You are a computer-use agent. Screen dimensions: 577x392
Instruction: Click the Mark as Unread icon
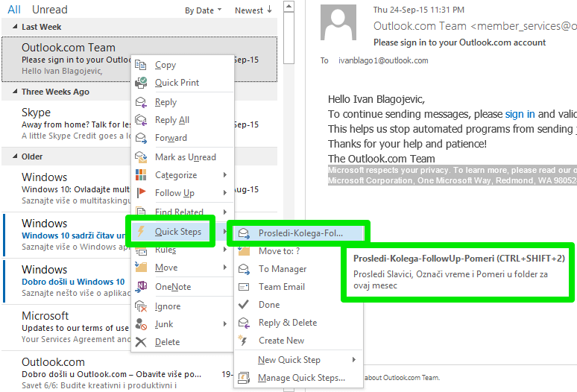coord(141,157)
